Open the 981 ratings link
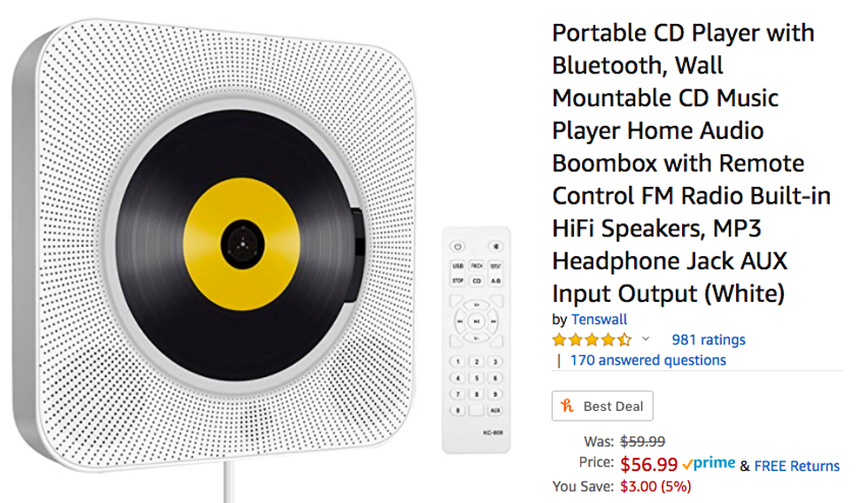 tap(708, 339)
